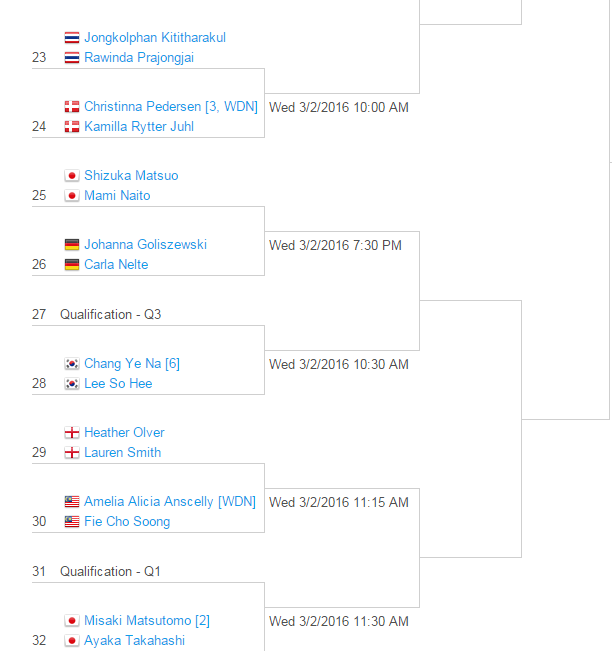Screen dimensions: 612x651
Task: Click England flag next to Heather Olver
Action: pyautogui.click(x=72, y=433)
